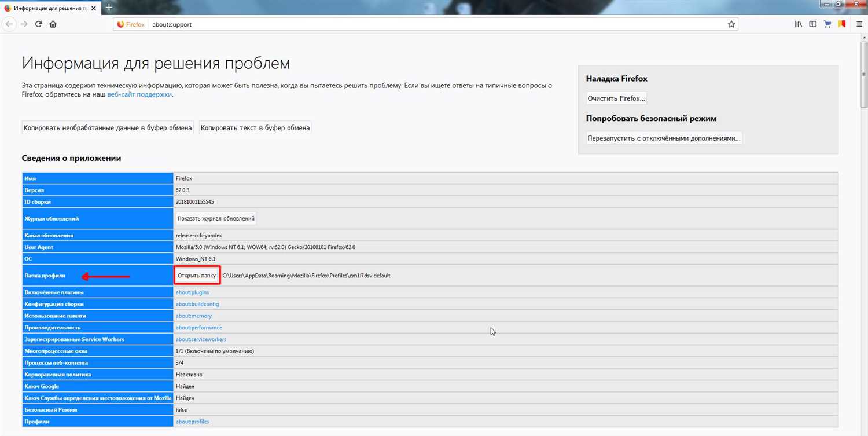868x436 pixels.
Task: Open the Library icon in toolbar
Action: click(x=799, y=24)
